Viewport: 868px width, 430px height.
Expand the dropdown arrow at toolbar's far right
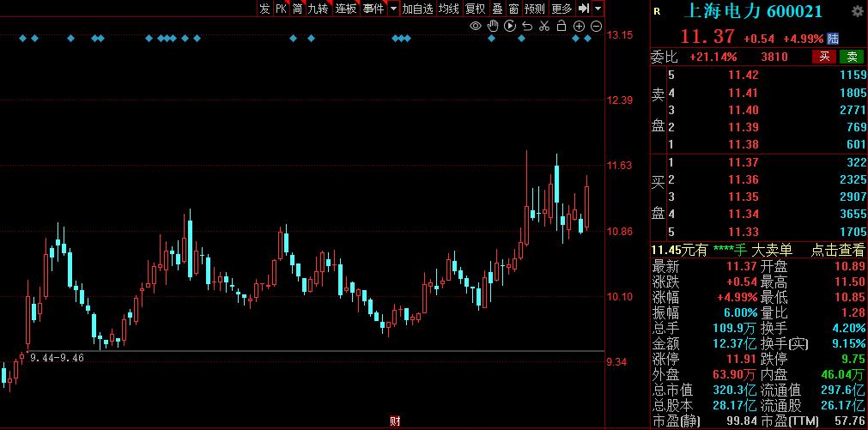click(x=598, y=9)
